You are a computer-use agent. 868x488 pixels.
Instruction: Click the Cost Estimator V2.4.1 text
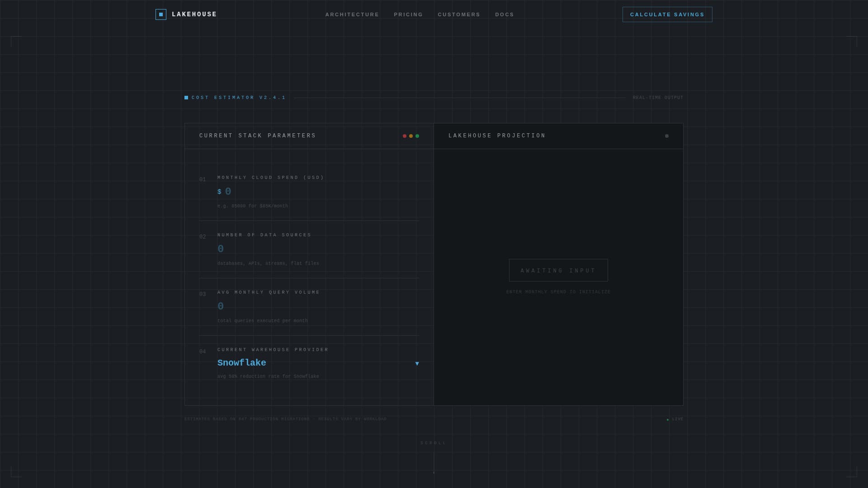pos(239,98)
